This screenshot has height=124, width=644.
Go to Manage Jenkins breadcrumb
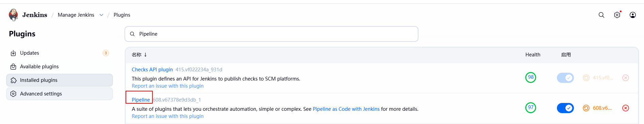[x=76, y=15]
